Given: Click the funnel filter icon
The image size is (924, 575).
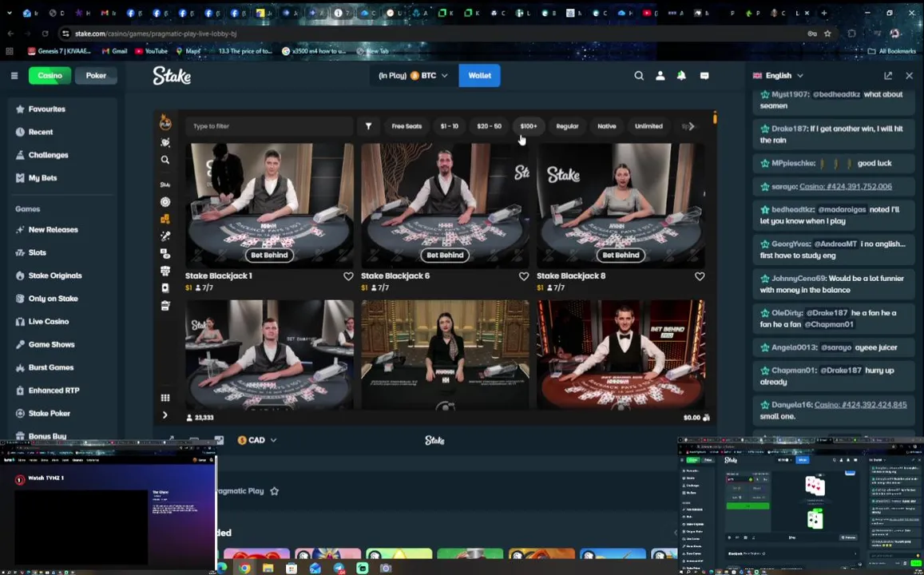Looking at the screenshot, I should 368,126.
